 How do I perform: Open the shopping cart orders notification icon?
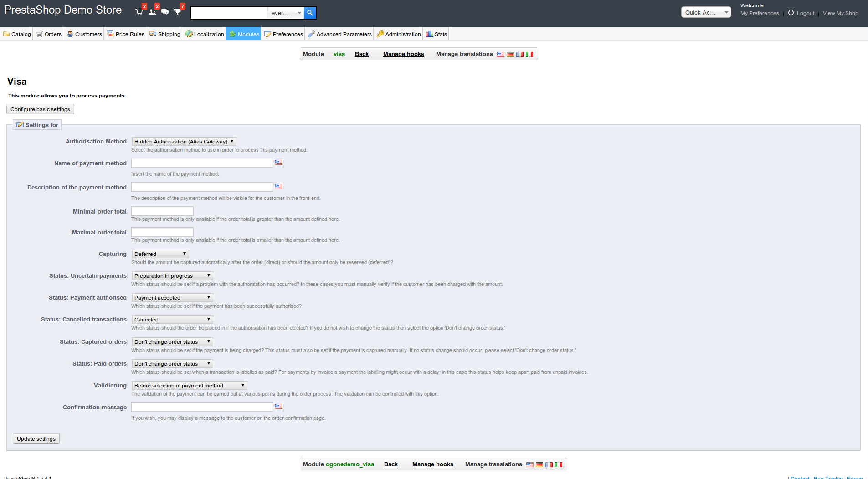click(139, 12)
